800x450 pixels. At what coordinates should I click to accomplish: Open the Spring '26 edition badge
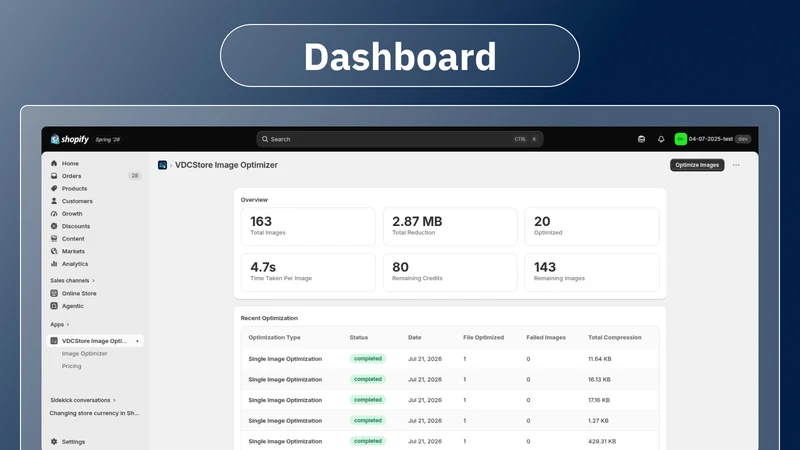click(107, 139)
